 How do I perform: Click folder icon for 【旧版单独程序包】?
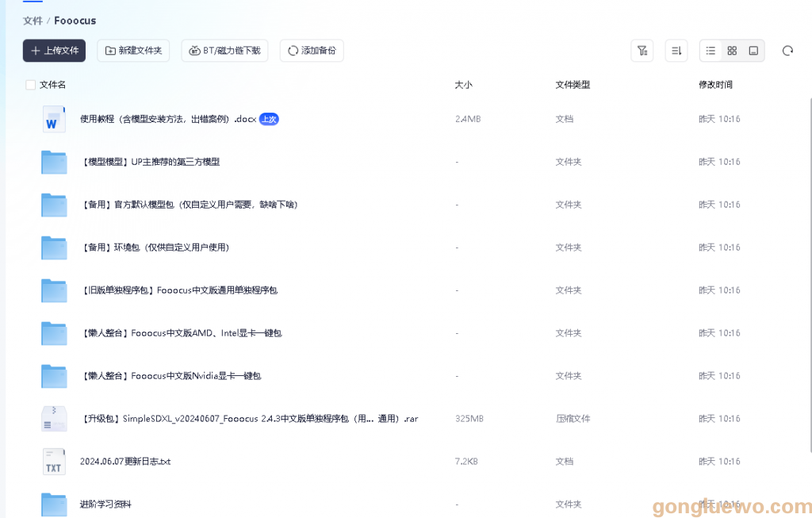click(54, 290)
